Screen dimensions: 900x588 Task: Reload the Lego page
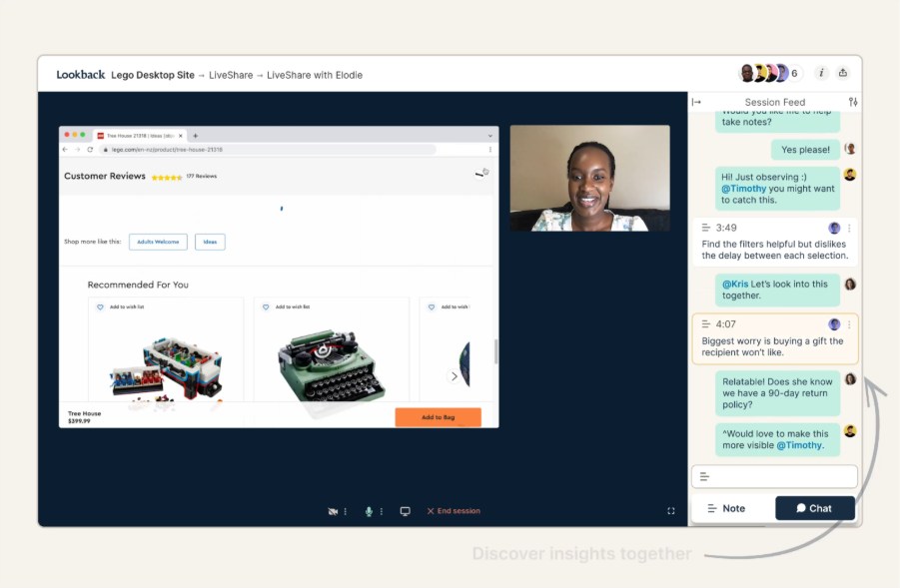(x=90, y=150)
